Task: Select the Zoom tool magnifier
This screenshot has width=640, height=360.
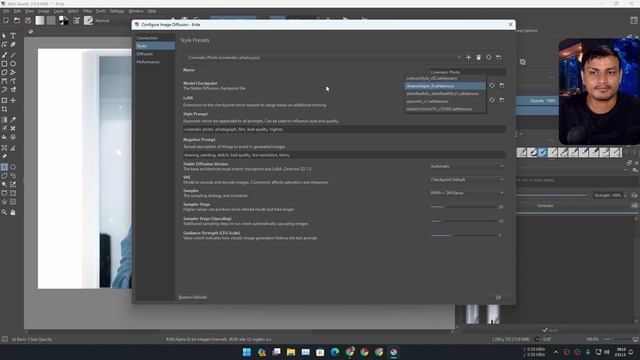Action: 4,212
